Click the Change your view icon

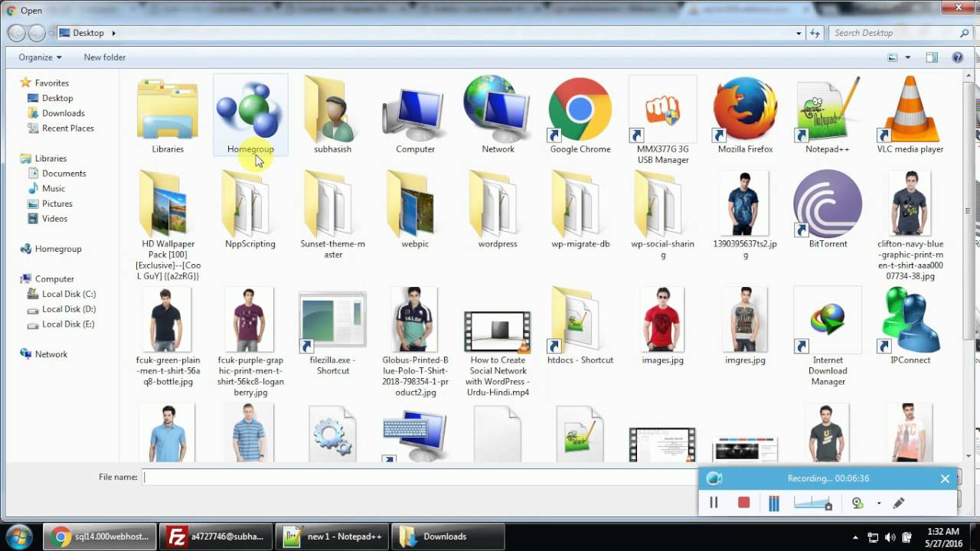[x=892, y=57]
